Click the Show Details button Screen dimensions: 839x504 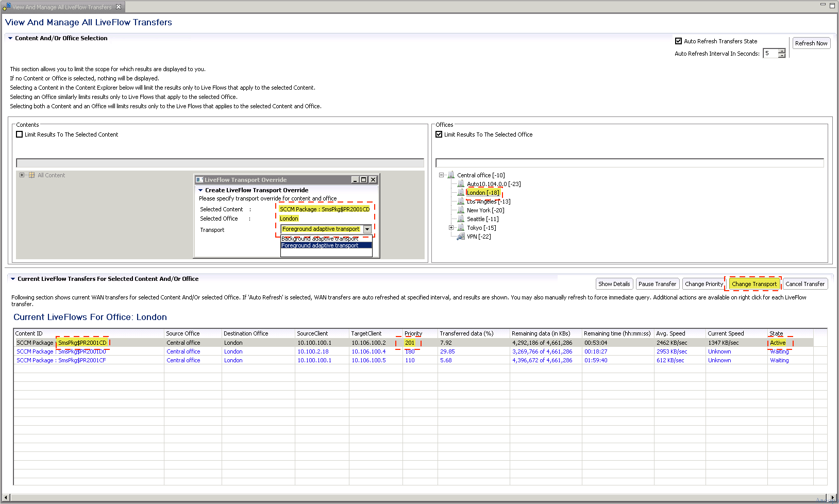click(614, 284)
